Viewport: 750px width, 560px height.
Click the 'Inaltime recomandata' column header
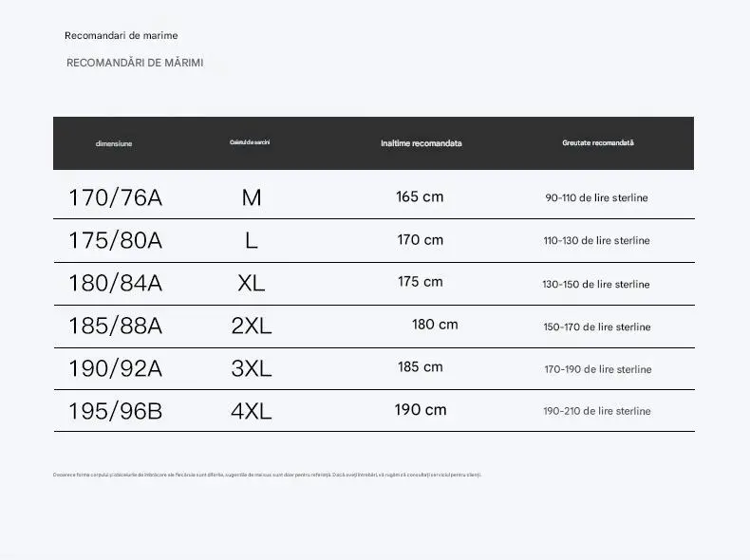[422, 143]
